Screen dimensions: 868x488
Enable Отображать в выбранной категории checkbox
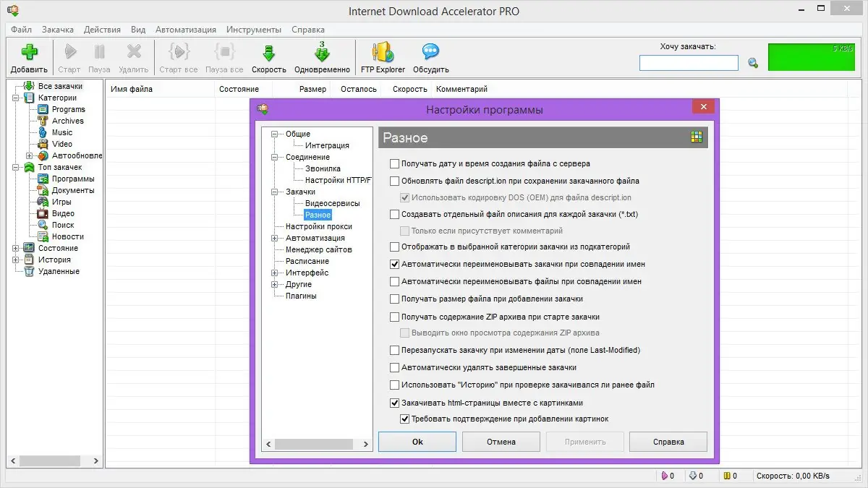[394, 247]
